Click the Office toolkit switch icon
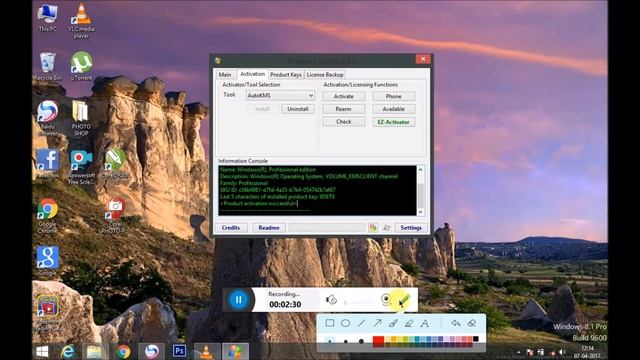Screen dimensions: 640x360 point(373,228)
